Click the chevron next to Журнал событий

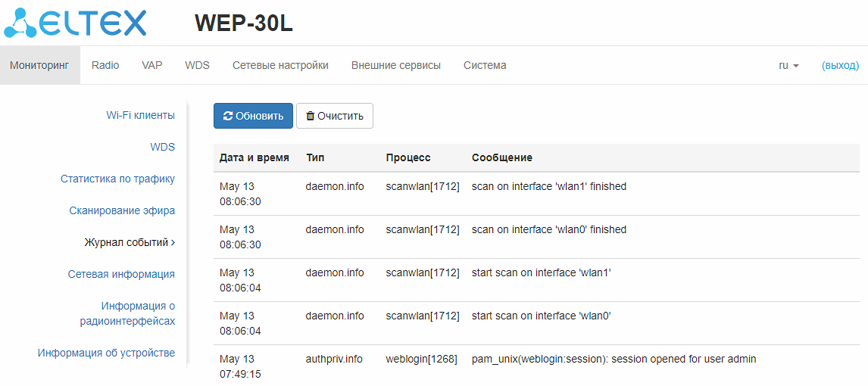[173, 243]
